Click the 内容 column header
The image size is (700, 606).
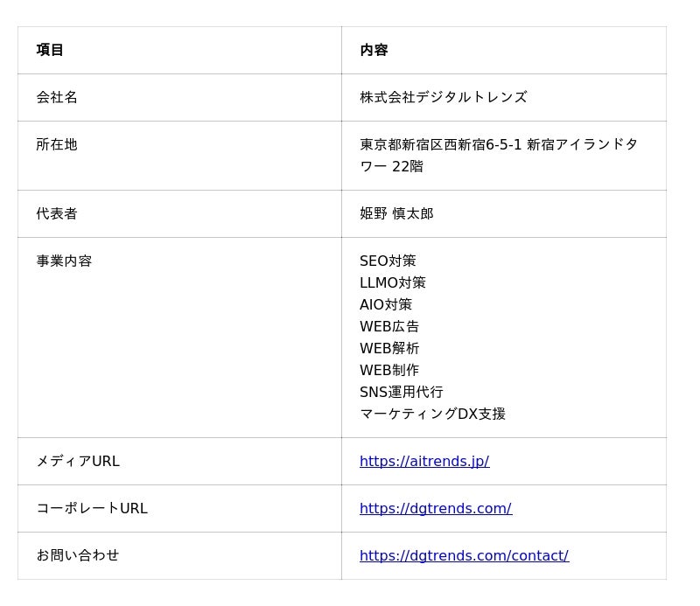(374, 50)
